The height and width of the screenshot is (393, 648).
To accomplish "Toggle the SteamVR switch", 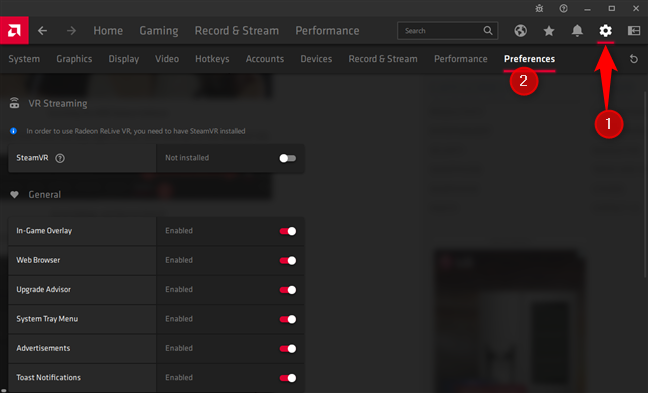I will tap(288, 158).
